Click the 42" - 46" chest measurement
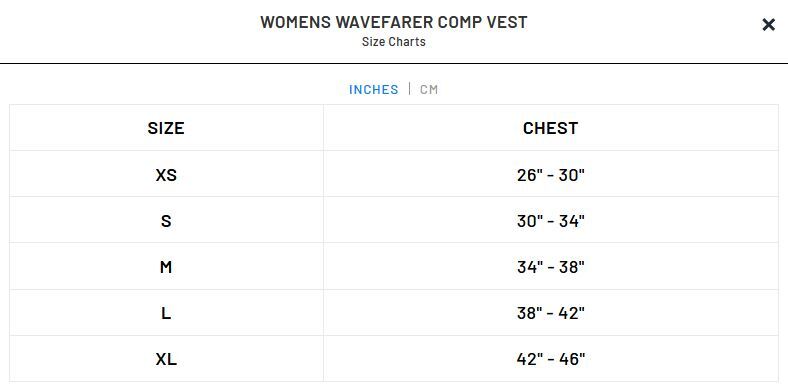788x387 pixels. click(550, 359)
